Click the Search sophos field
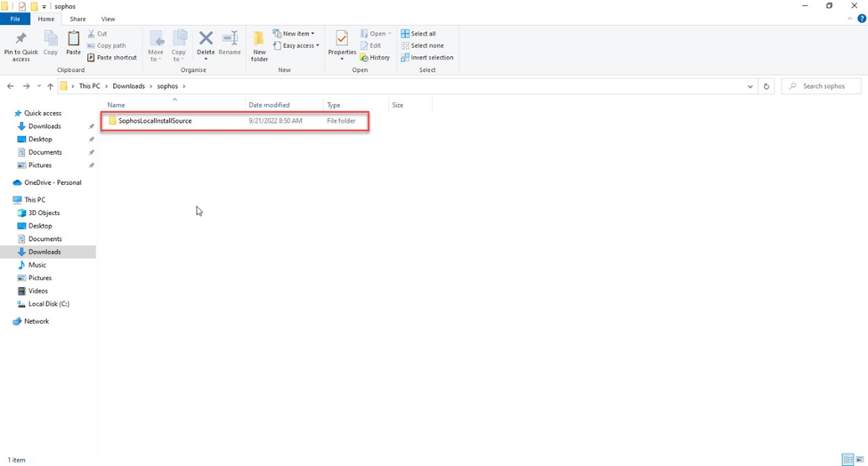This screenshot has height=466, width=868. click(x=822, y=86)
